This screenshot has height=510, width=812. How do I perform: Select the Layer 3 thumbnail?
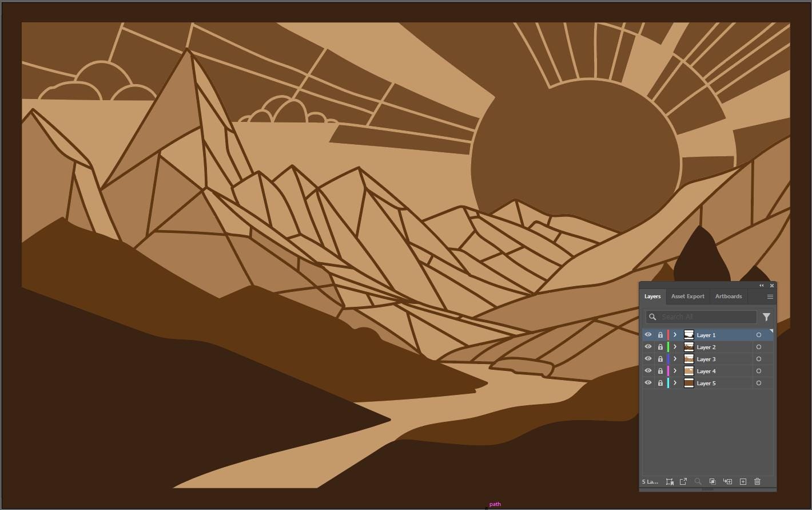(689, 359)
